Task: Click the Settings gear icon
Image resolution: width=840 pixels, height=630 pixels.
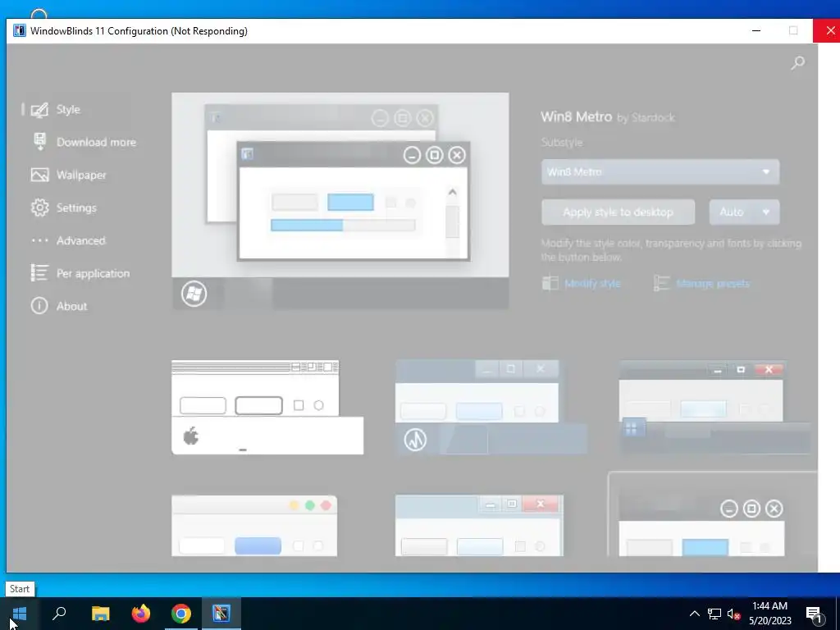Action: 39,208
